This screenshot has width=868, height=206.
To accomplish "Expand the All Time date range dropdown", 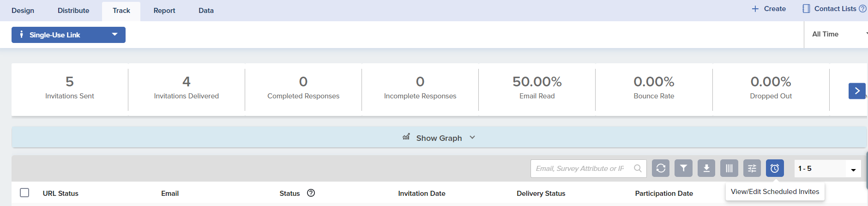I will point(836,34).
